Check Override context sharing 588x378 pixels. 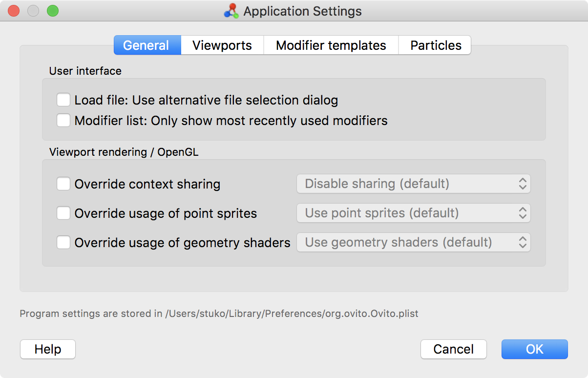click(x=63, y=184)
